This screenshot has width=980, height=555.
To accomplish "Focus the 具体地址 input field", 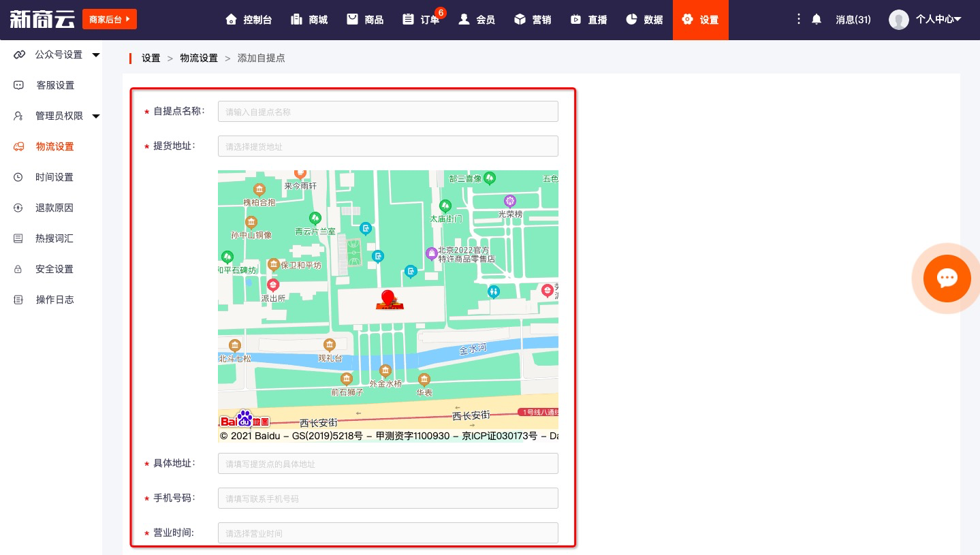I will [388, 464].
